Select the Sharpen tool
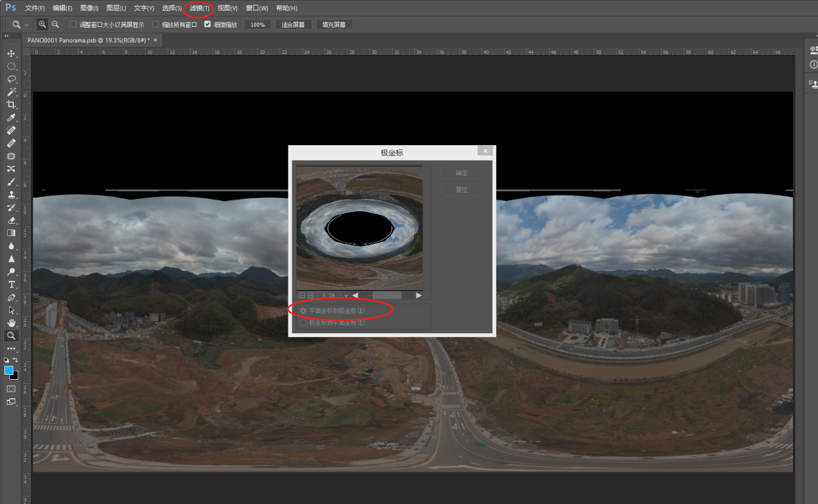Viewport: 818px width, 504px height. click(11, 259)
